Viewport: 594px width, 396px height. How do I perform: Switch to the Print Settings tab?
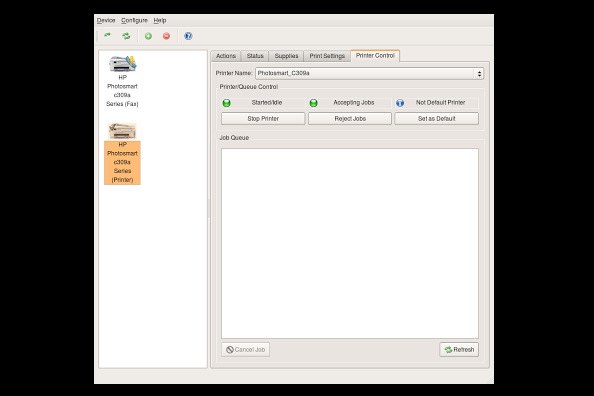click(x=327, y=56)
